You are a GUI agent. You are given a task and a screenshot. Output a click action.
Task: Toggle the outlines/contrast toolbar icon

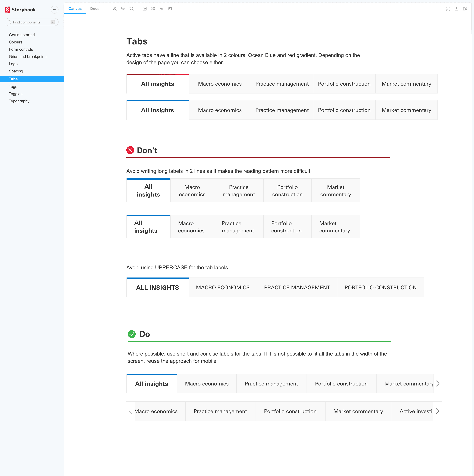tap(170, 9)
